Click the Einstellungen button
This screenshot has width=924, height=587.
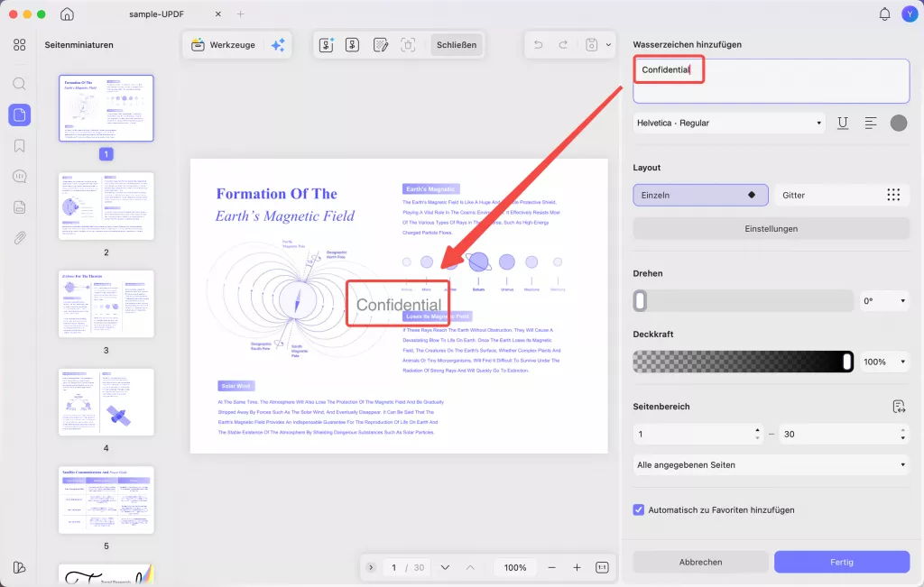tap(772, 228)
